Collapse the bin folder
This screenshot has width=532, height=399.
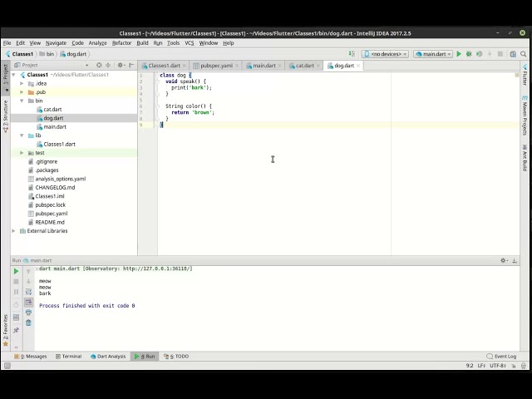point(22,101)
